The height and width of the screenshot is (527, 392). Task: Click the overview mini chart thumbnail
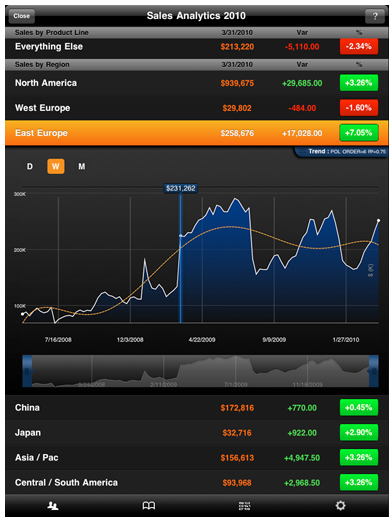click(200, 371)
